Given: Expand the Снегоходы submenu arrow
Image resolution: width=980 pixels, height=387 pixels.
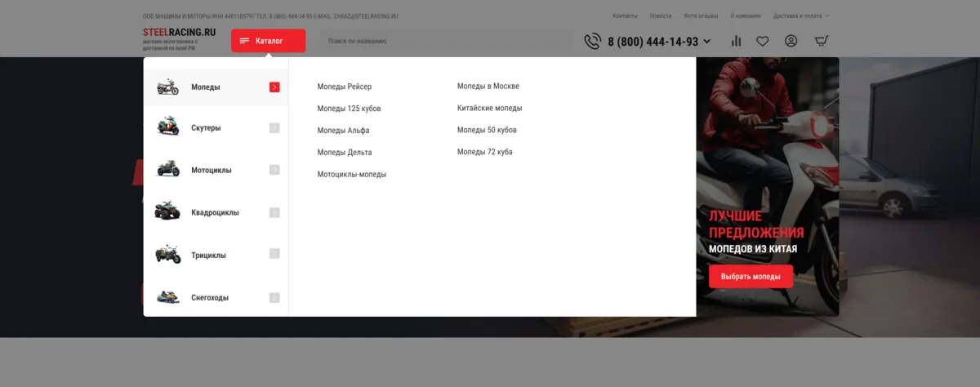Looking at the screenshot, I should tap(274, 297).
